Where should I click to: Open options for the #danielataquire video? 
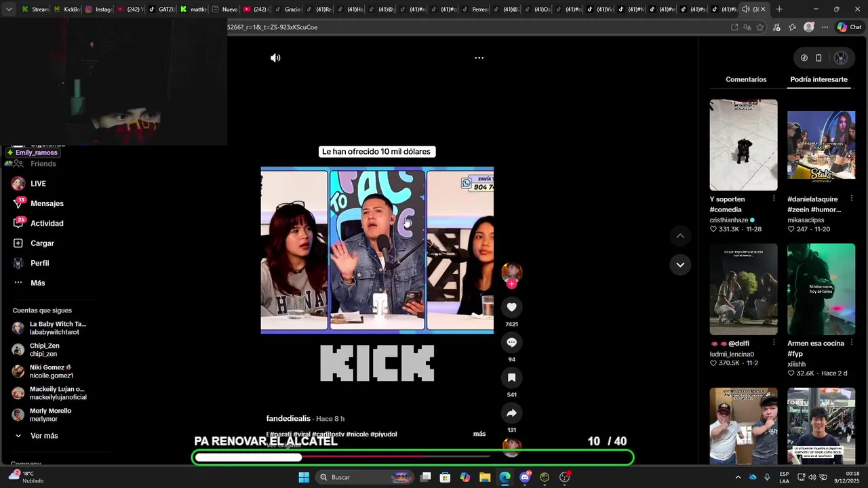[851, 199]
